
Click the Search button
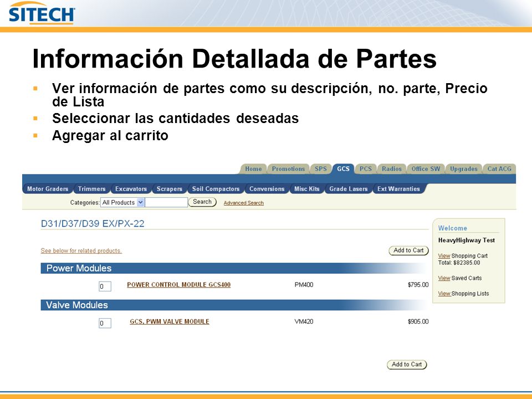pos(202,202)
